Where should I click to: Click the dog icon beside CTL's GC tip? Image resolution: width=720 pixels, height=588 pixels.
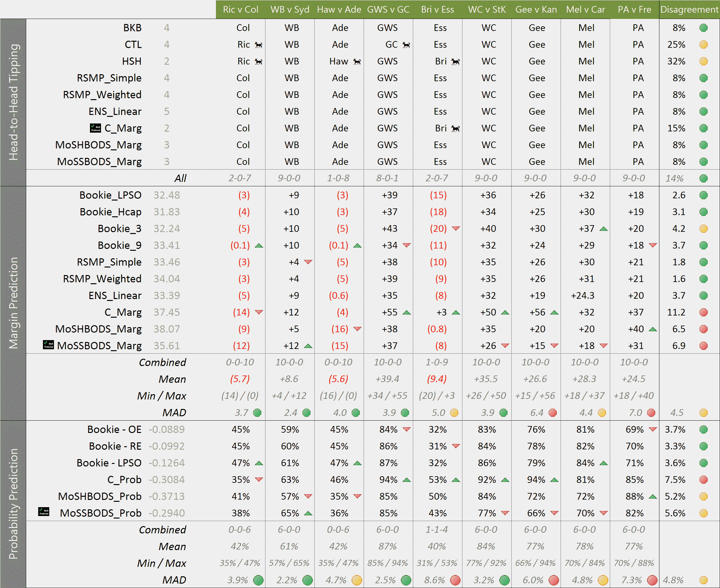406,45
